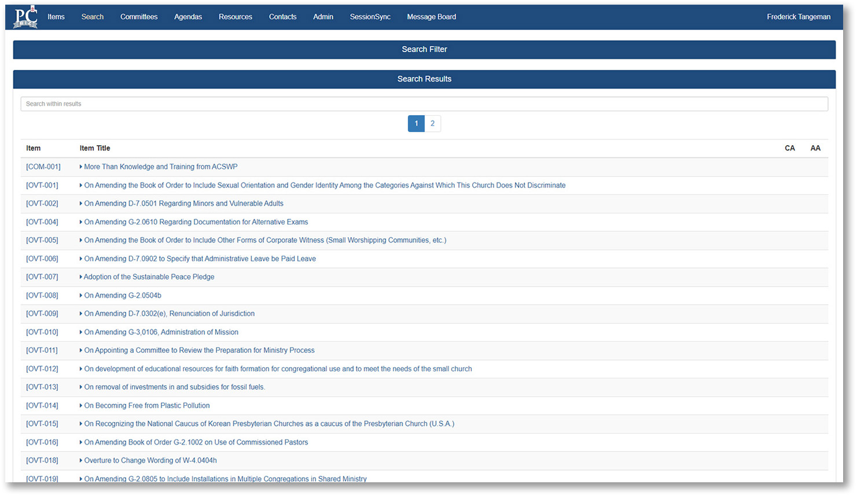This screenshot has height=495, width=868.
Task: Click the Search within results field
Action: coord(424,104)
